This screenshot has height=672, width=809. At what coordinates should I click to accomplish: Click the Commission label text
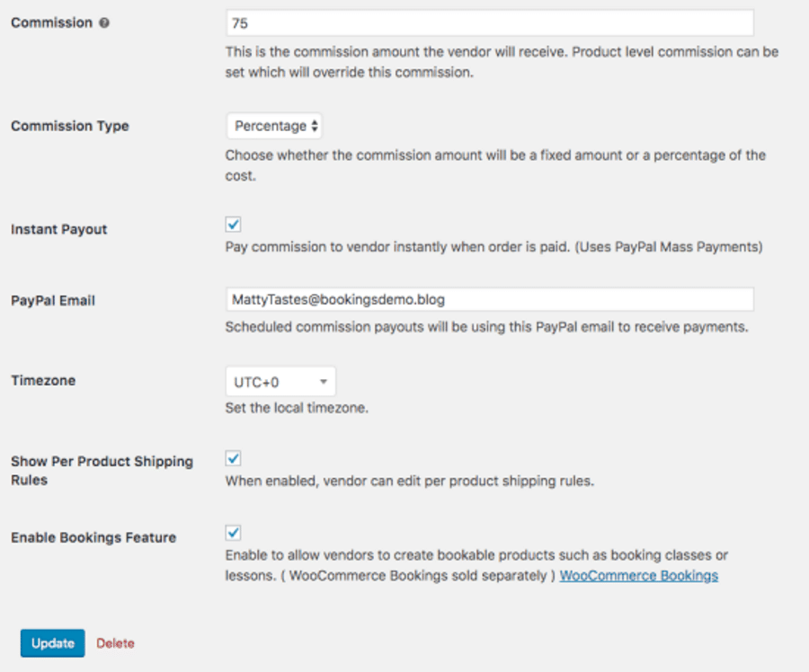pyautogui.click(x=51, y=23)
